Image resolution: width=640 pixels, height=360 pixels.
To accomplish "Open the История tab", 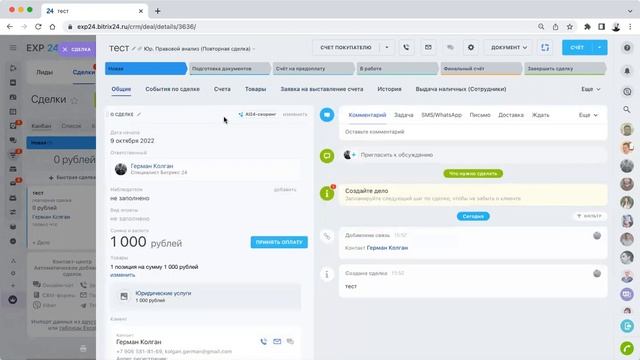I will pyautogui.click(x=389, y=89).
